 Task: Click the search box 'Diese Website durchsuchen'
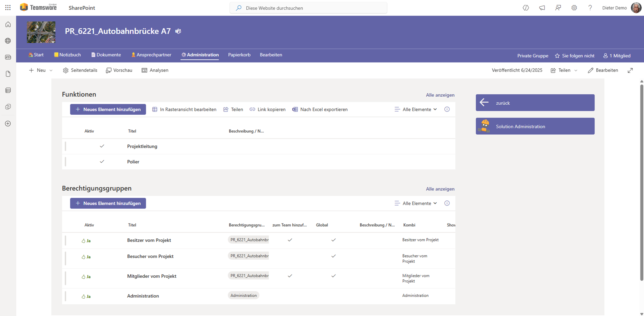pyautogui.click(x=308, y=8)
